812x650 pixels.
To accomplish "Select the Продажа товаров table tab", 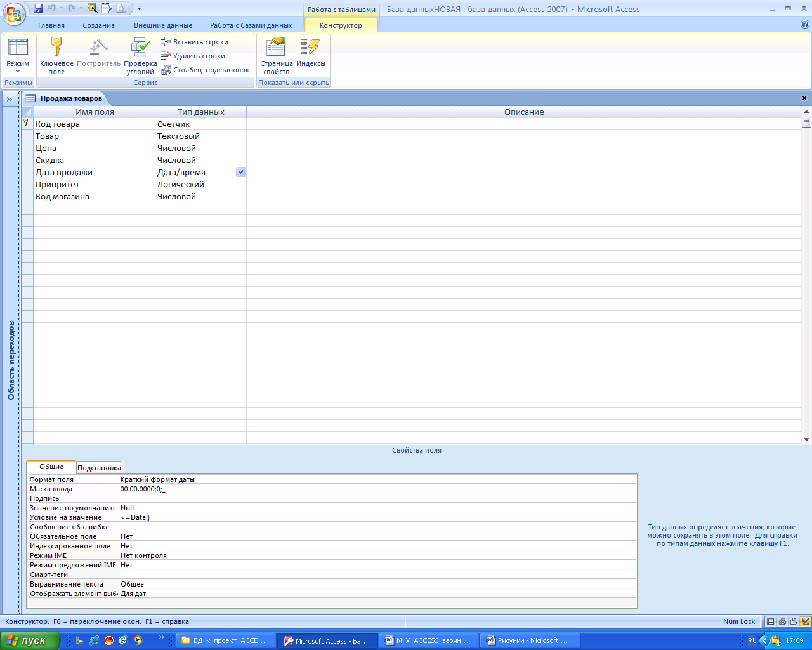I will point(70,98).
